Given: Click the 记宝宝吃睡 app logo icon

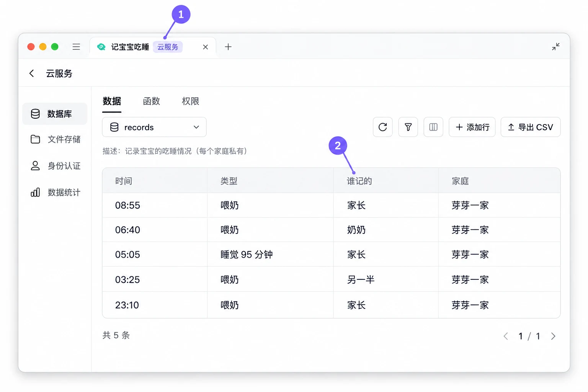Looking at the screenshot, I should 101,47.
